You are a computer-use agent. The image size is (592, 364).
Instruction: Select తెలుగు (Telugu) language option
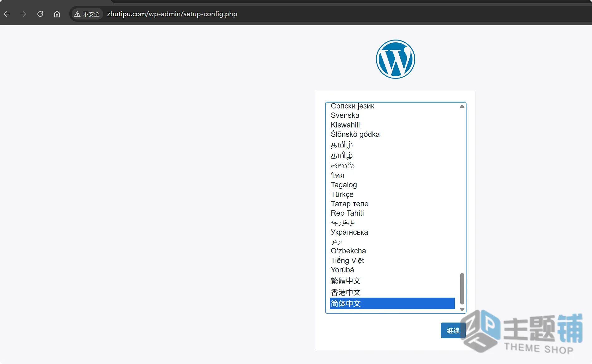coord(392,165)
